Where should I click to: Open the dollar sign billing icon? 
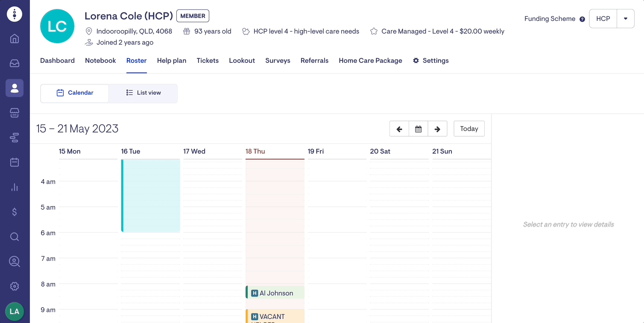click(15, 212)
